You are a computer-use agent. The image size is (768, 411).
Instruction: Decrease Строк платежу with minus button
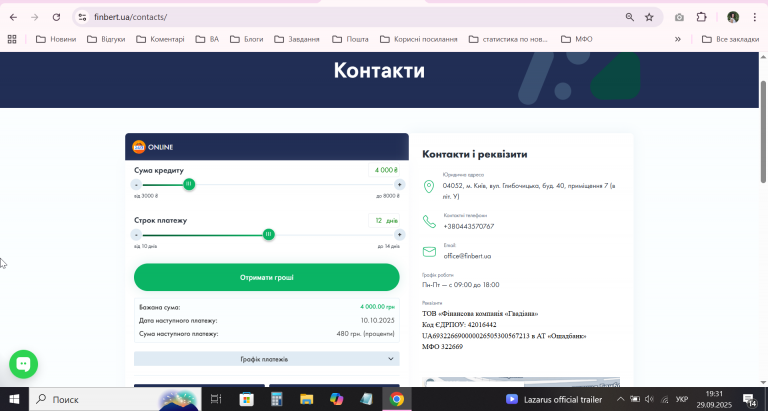pos(137,235)
